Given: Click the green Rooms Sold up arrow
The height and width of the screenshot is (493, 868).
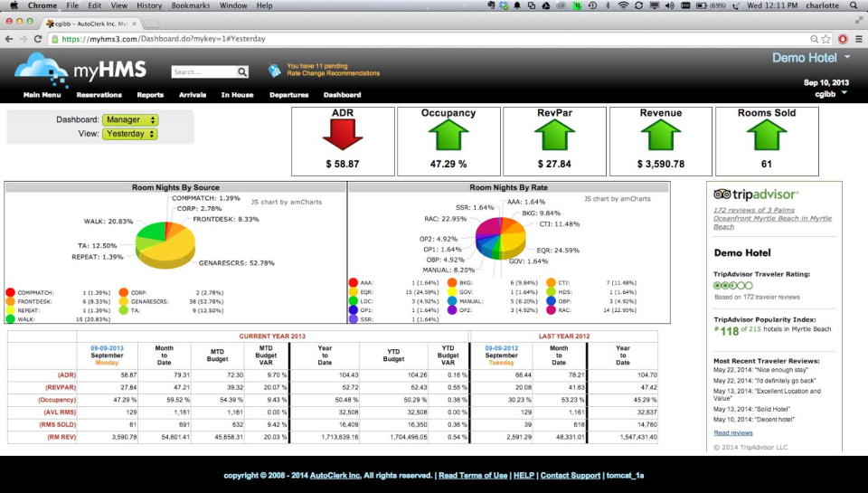Looking at the screenshot, I should tap(767, 135).
